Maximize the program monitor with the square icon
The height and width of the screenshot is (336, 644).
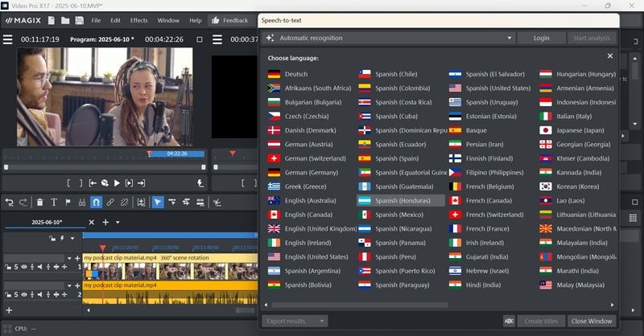[x=200, y=39]
